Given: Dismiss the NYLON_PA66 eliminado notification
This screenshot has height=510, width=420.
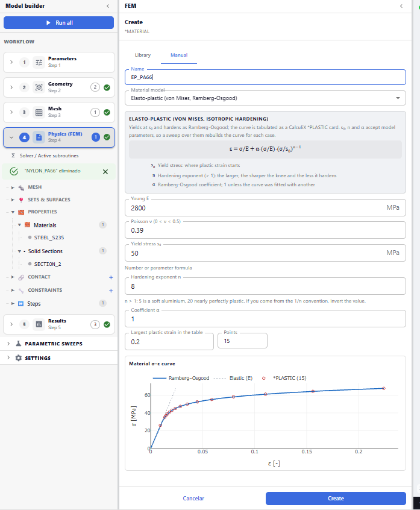Looking at the screenshot, I should tap(105, 172).
